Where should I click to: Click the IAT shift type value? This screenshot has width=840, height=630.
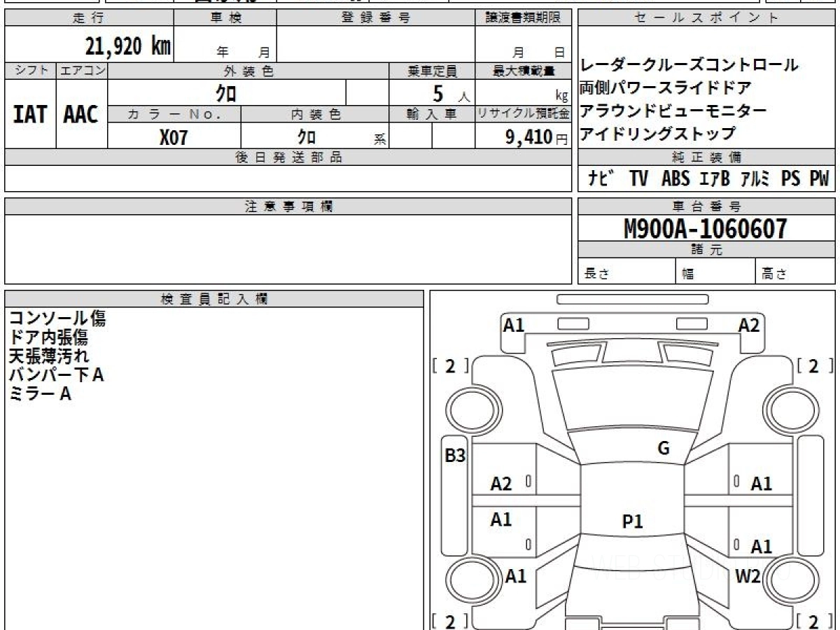[30, 114]
